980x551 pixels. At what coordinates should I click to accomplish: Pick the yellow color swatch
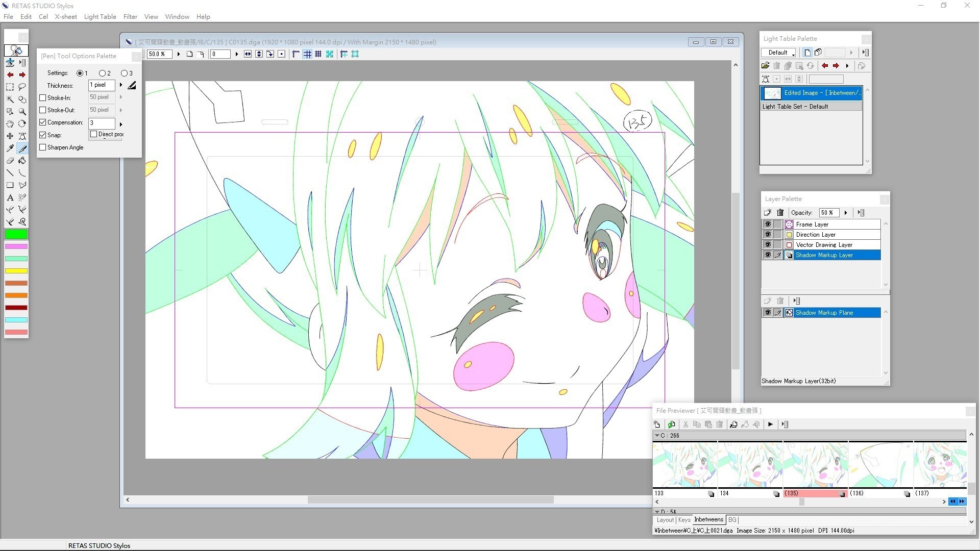click(x=16, y=271)
